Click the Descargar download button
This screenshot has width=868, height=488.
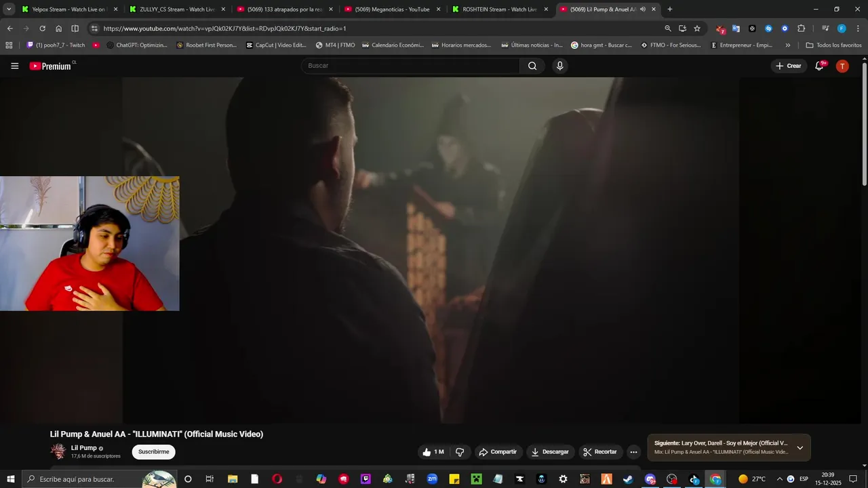click(x=550, y=452)
